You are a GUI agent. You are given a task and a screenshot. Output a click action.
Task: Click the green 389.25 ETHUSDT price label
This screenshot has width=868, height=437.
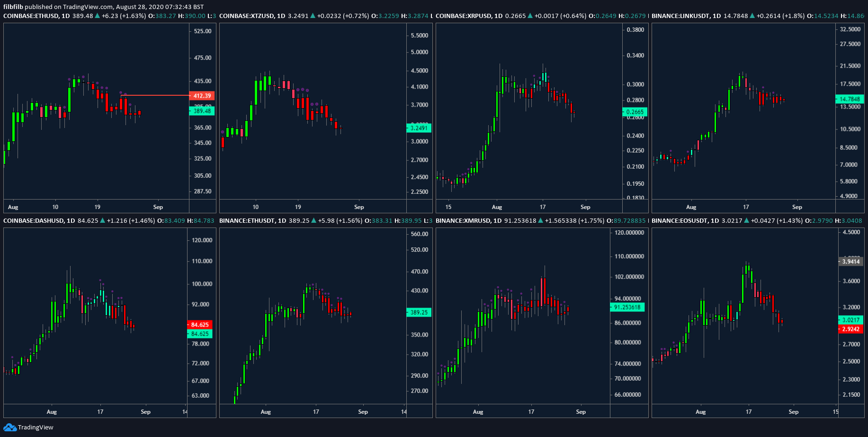click(x=419, y=312)
